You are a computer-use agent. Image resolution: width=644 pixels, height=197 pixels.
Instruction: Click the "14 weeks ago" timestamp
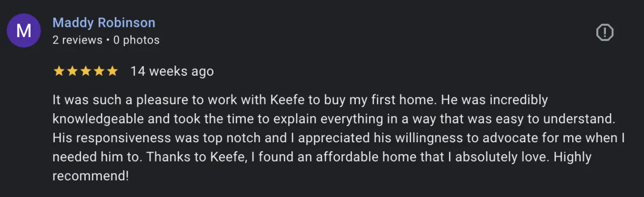pos(172,71)
